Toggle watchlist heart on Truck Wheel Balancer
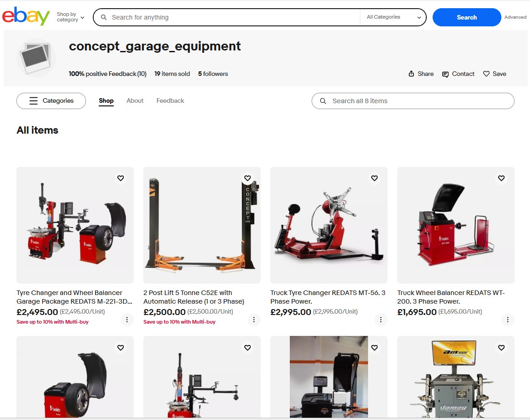This screenshot has width=530, height=420. coord(501,178)
